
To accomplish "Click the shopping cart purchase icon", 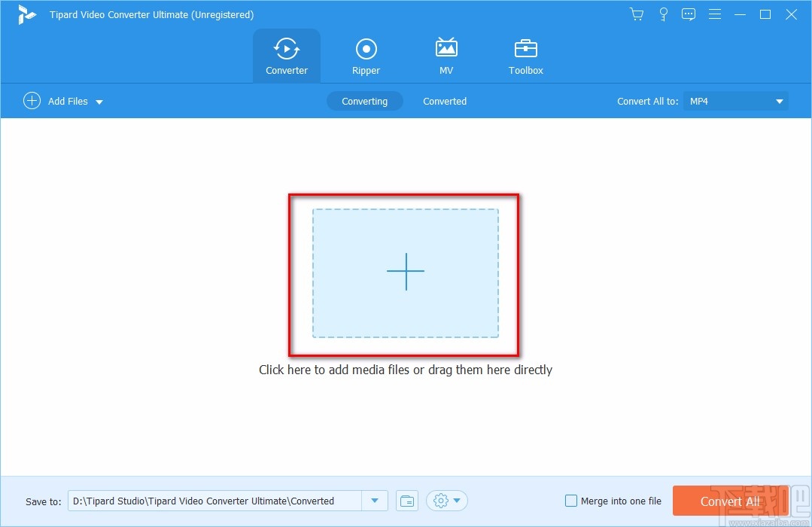I will tap(636, 14).
